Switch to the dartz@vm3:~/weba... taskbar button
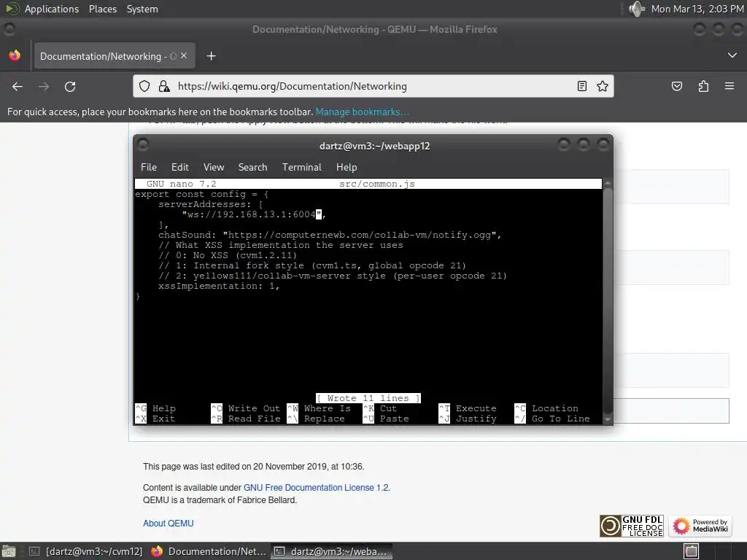Screen dimensions: 747x560 point(332,551)
